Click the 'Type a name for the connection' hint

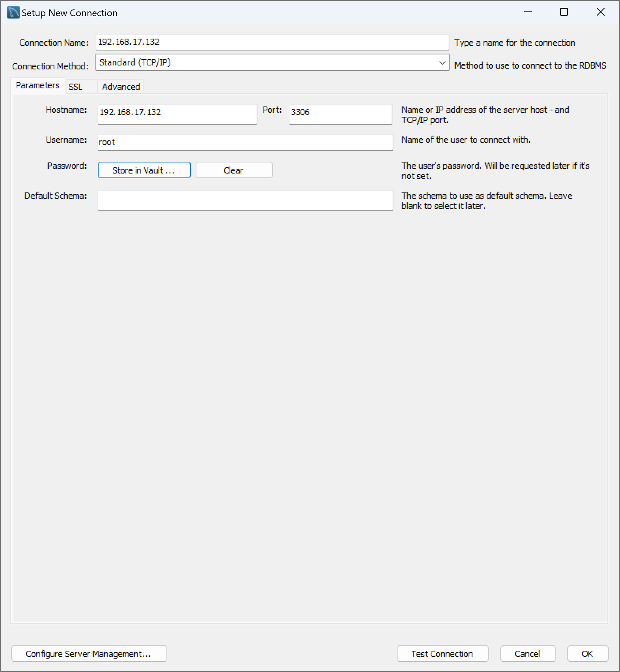[515, 43]
